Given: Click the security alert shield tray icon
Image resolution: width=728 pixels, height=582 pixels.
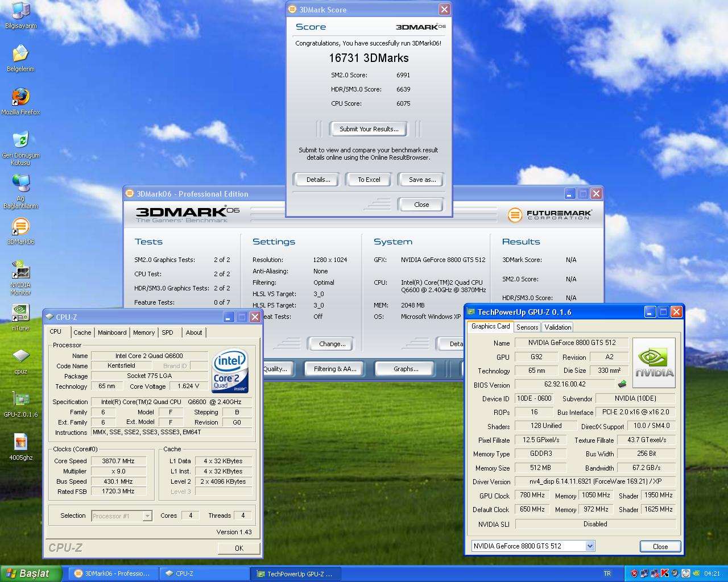Looking at the screenshot, I should (x=634, y=573).
